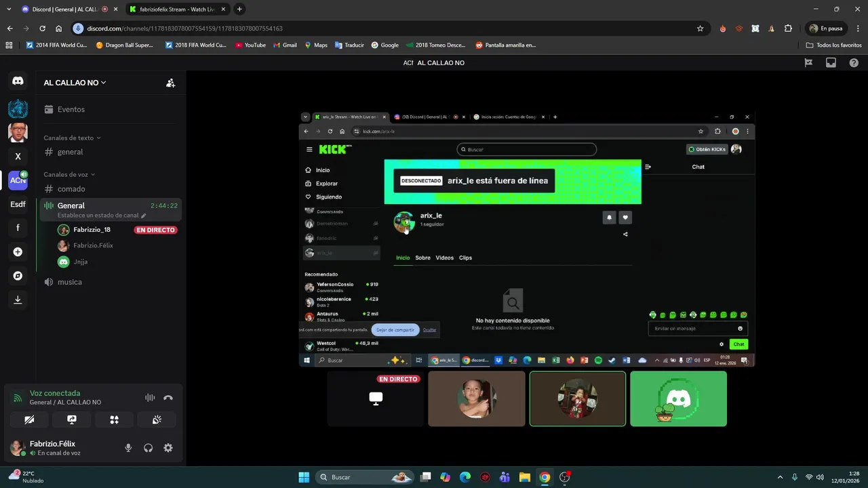Open the Esdf server
This screenshot has width=868, height=488.
coord(18,204)
